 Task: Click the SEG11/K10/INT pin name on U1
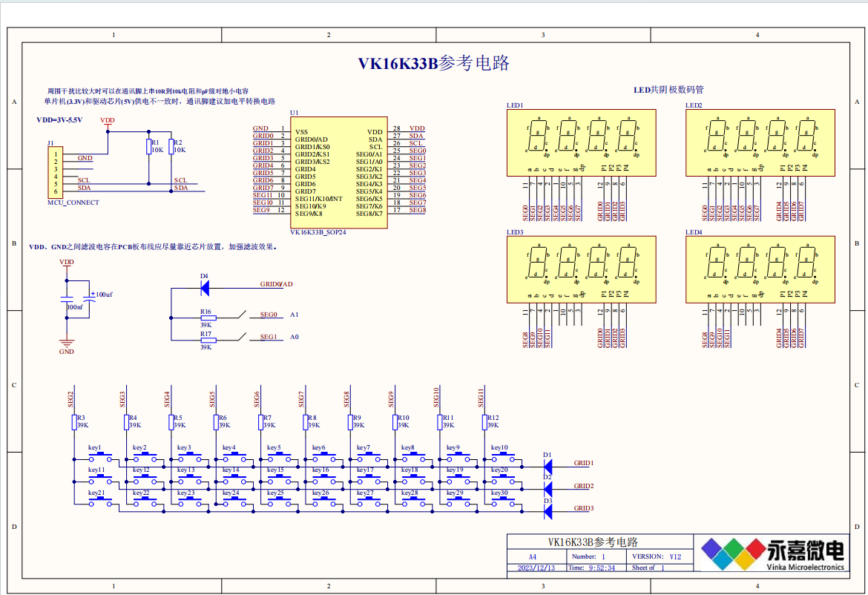click(x=319, y=199)
